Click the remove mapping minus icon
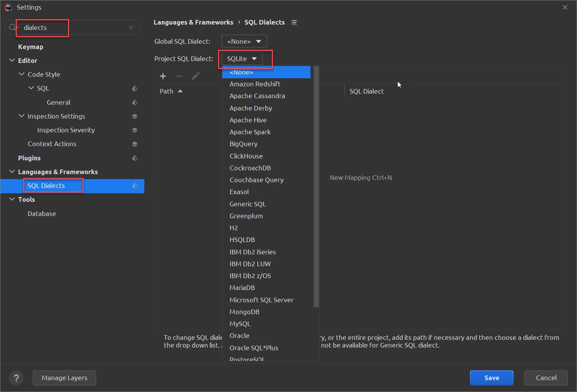 [x=179, y=76]
